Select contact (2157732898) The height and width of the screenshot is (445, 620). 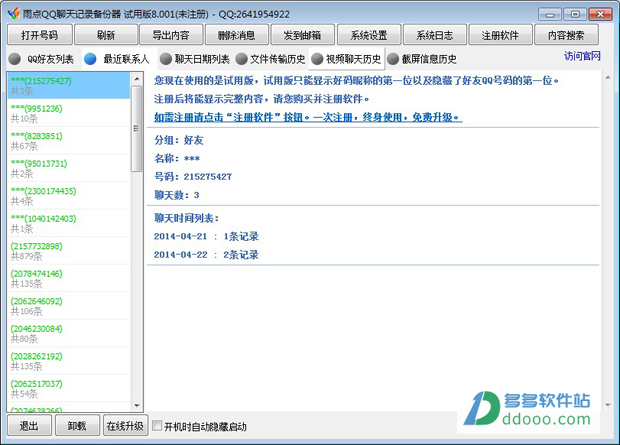tap(69, 251)
